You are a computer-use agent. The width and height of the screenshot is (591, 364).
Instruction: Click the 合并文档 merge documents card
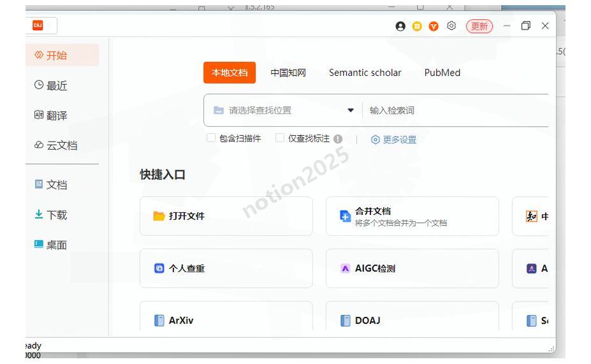(412, 216)
